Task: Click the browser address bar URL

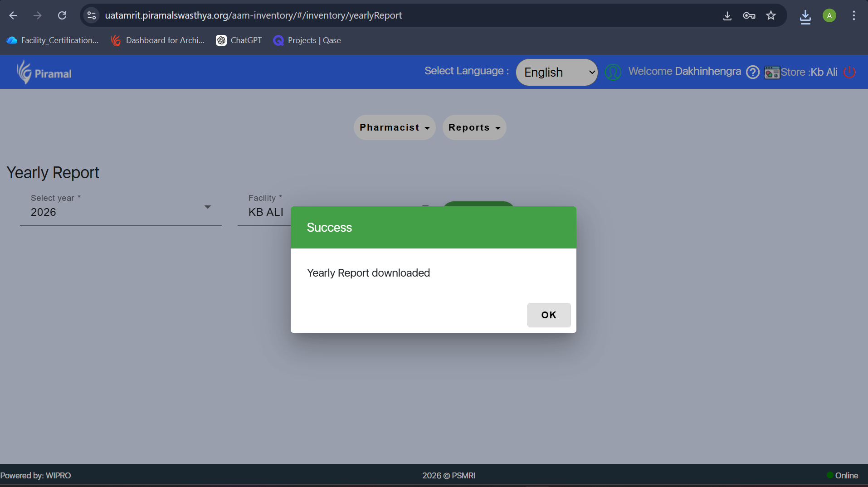Action: (x=253, y=16)
